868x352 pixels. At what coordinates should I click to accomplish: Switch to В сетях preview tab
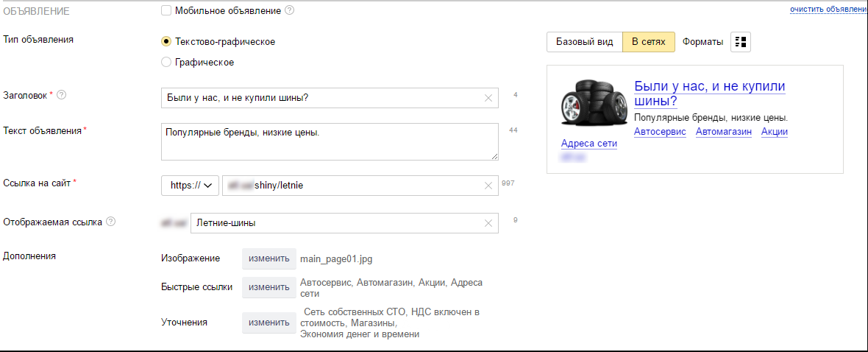648,42
